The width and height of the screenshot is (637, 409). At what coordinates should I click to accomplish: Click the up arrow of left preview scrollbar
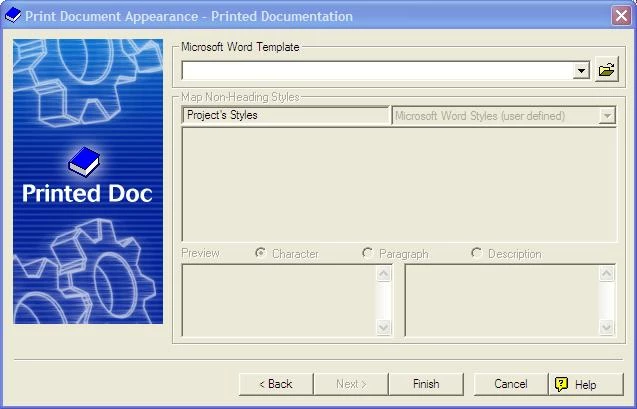[x=384, y=273]
